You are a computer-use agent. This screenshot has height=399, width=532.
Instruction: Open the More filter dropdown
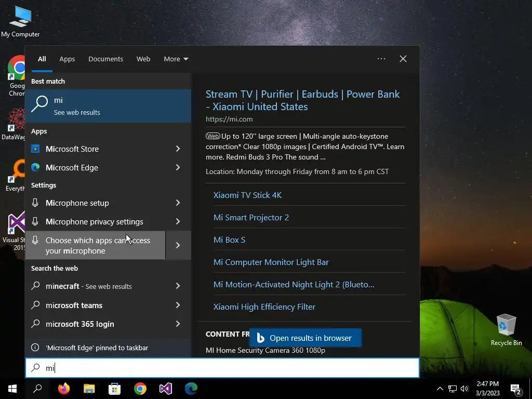click(x=176, y=59)
